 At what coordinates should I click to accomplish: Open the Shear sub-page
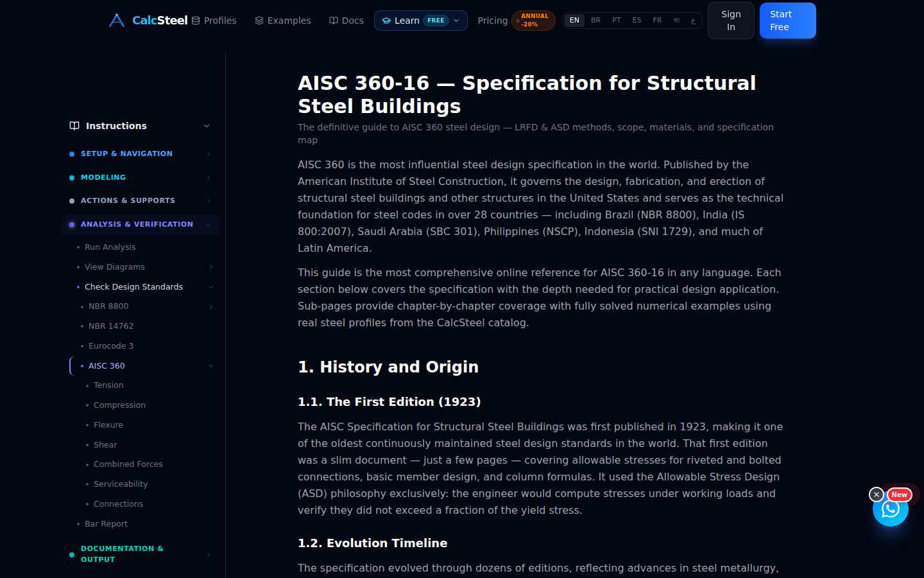pos(105,445)
